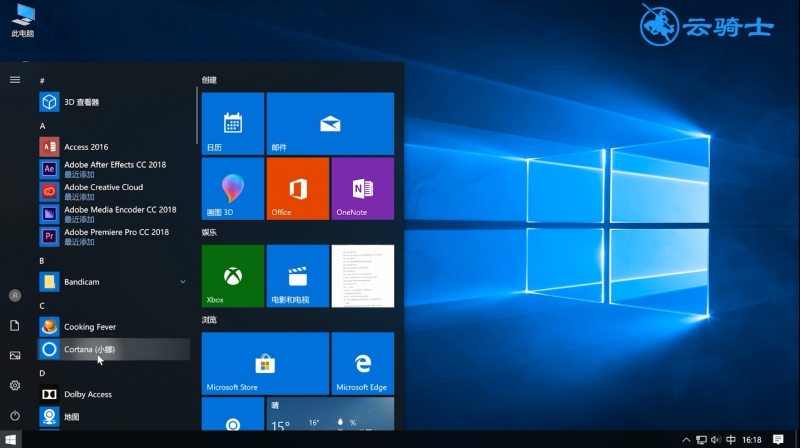Image resolution: width=800 pixels, height=448 pixels.
Task: Launch Cortana (小娜)
Action: 114,349
